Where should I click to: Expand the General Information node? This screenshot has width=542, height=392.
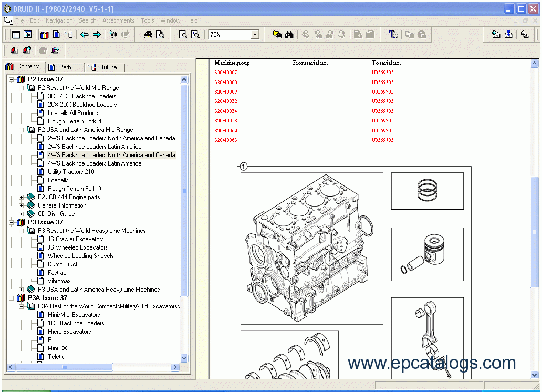click(x=22, y=205)
